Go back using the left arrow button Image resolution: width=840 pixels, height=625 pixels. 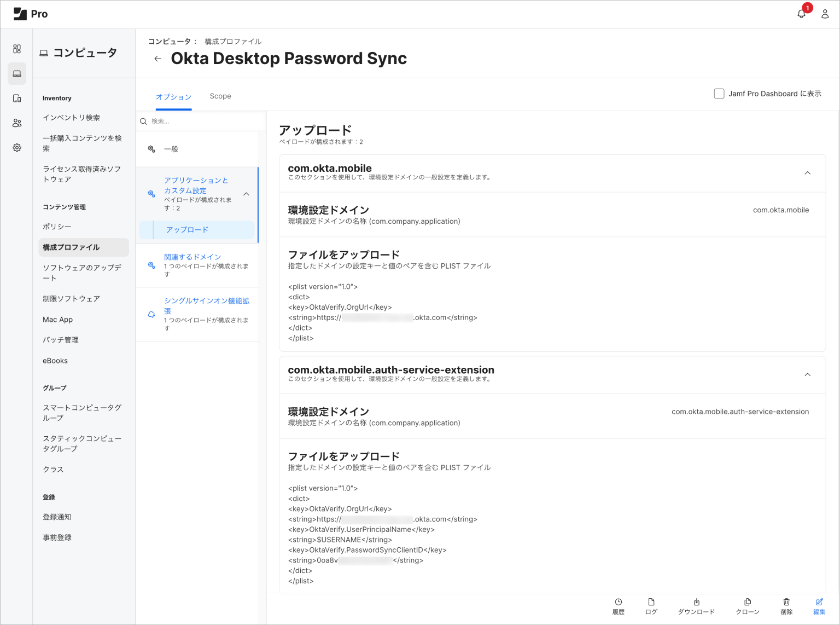point(157,59)
